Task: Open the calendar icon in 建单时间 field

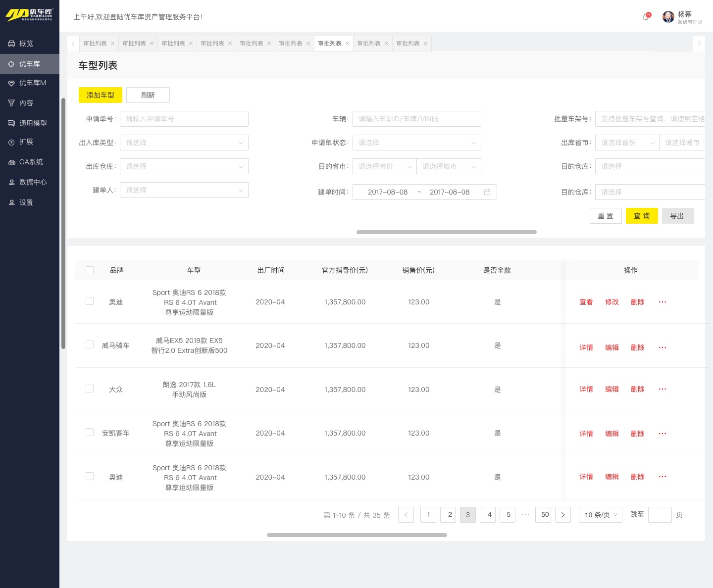Action: [487, 192]
